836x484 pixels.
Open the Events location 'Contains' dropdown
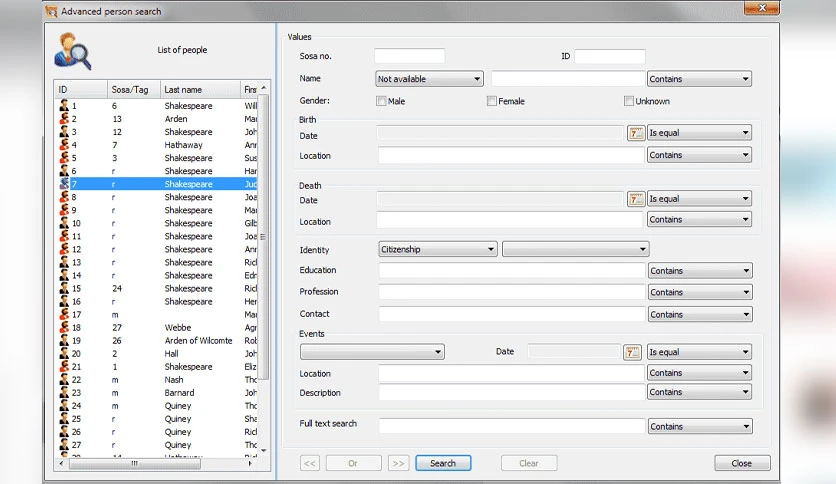click(x=699, y=373)
